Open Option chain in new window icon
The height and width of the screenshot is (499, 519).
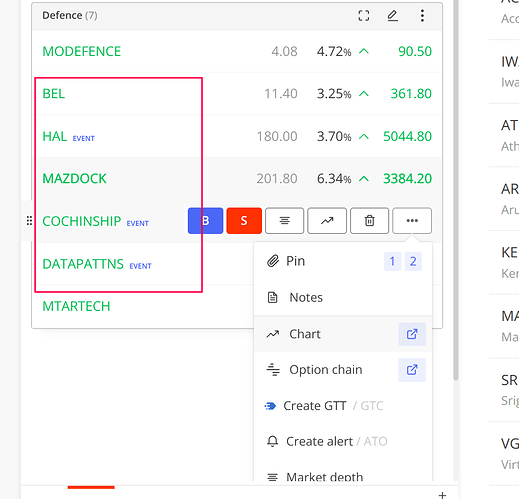pos(412,370)
